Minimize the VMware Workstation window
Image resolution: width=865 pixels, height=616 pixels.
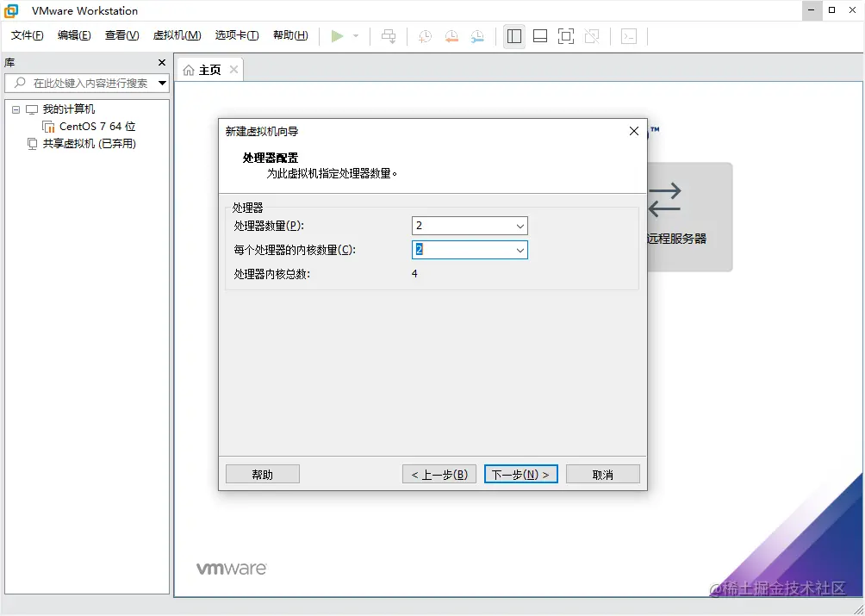point(812,10)
